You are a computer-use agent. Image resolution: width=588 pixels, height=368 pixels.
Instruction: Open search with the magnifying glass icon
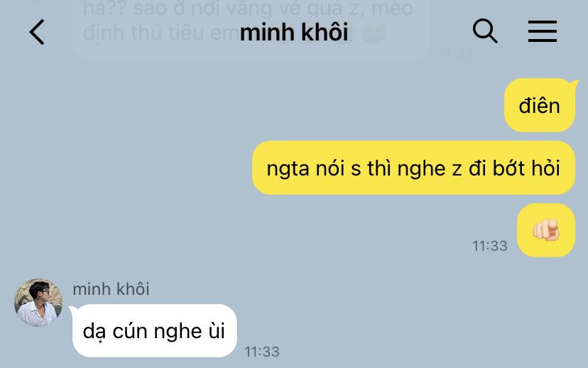tap(485, 31)
